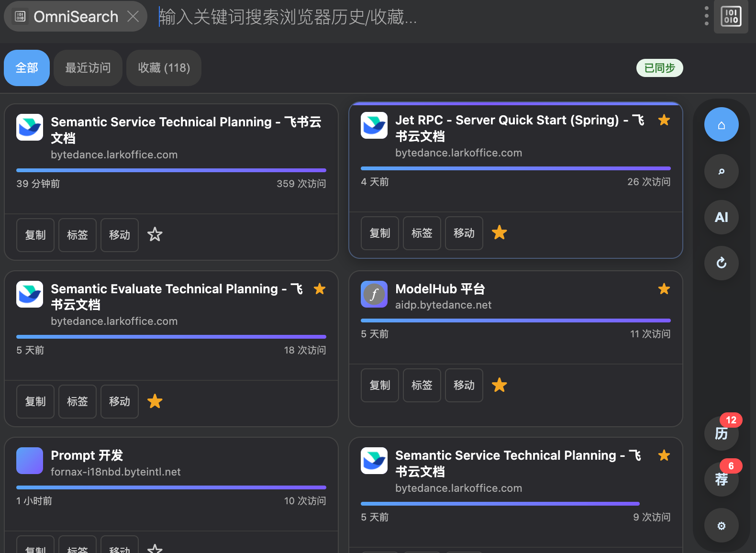Click star beside Semantic Evaluate title
This screenshot has width=756, height=553.
click(320, 289)
